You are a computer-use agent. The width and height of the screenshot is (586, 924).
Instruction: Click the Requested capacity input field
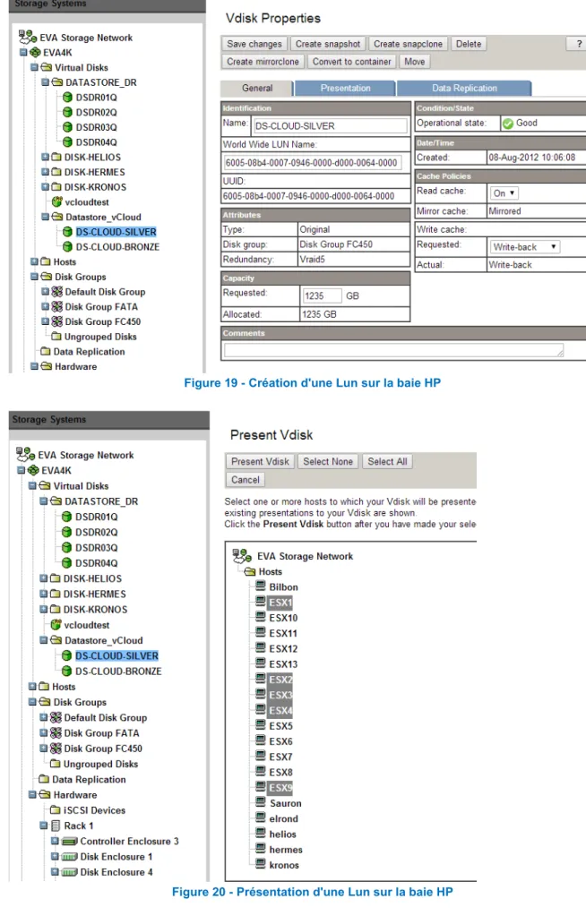pos(322,295)
